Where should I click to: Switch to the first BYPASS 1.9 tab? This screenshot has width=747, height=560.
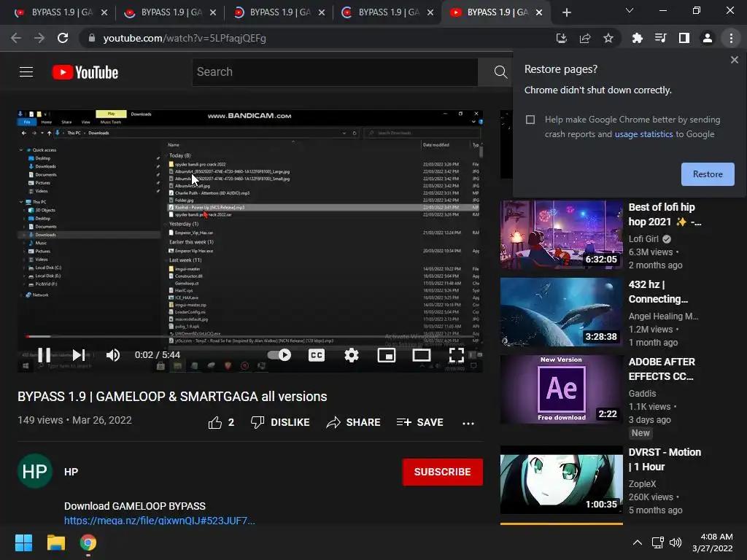(x=61, y=12)
